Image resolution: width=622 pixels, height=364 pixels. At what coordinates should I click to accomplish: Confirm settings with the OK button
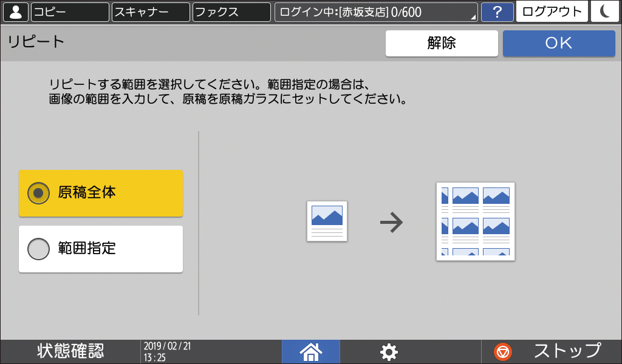[558, 43]
